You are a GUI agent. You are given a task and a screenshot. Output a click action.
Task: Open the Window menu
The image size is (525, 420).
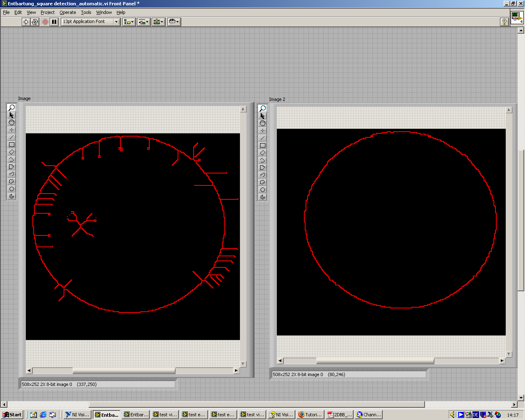[104, 12]
